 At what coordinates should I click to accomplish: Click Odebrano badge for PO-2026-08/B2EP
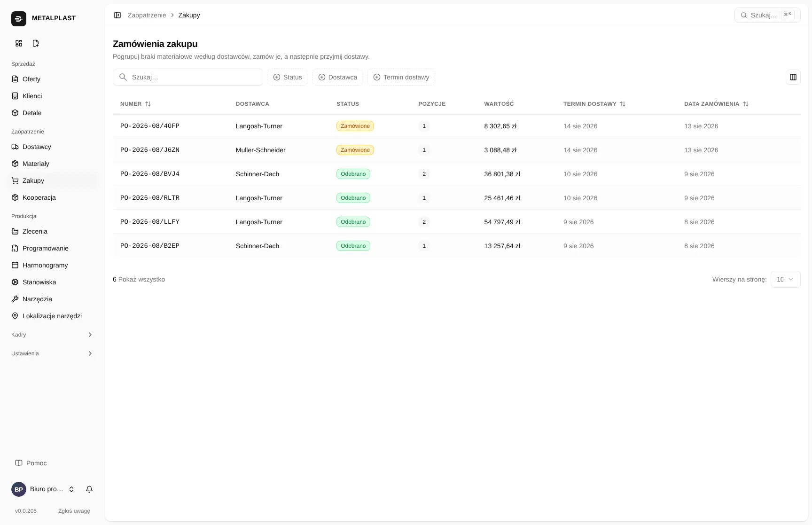tap(353, 246)
